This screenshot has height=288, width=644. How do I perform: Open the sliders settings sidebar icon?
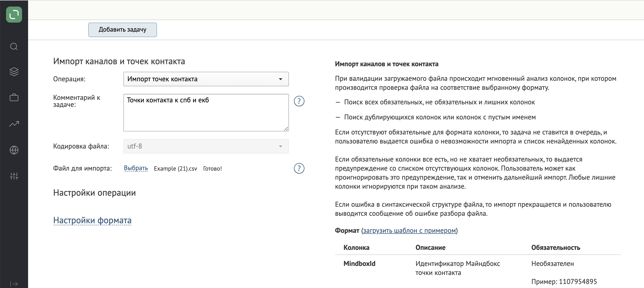pyautogui.click(x=14, y=176)
